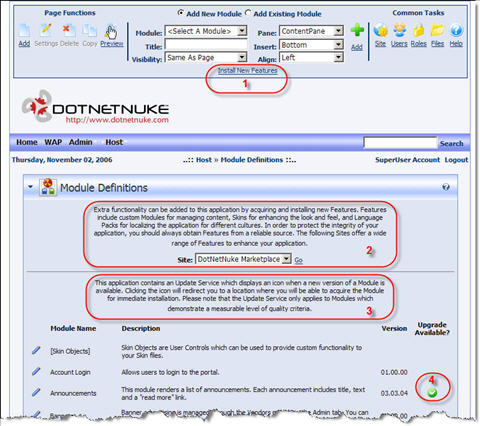
Task: Open the Pane ContentPane dropdown
Action: pos(311,31)
